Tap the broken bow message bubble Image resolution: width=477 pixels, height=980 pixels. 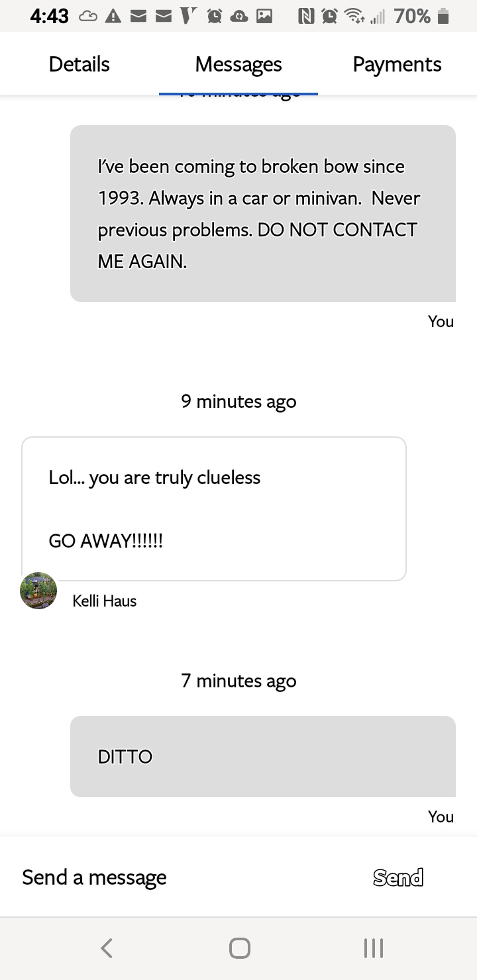(x=262, y=213)
